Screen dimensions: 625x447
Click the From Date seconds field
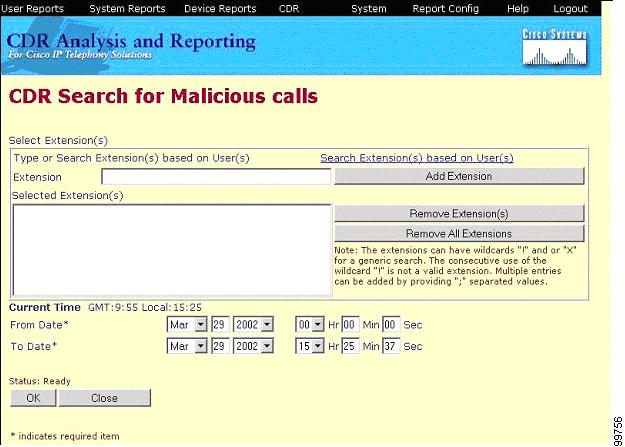click(391, 325)
